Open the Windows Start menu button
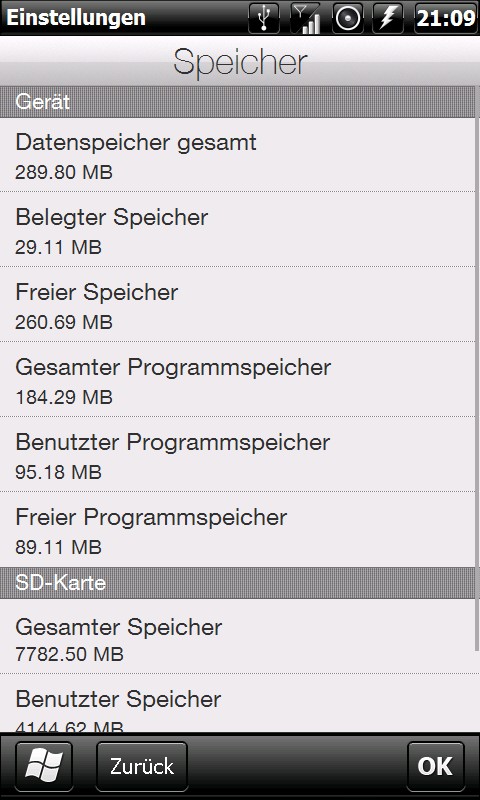This screenshot has width=480, height=800. coord(44,766)
